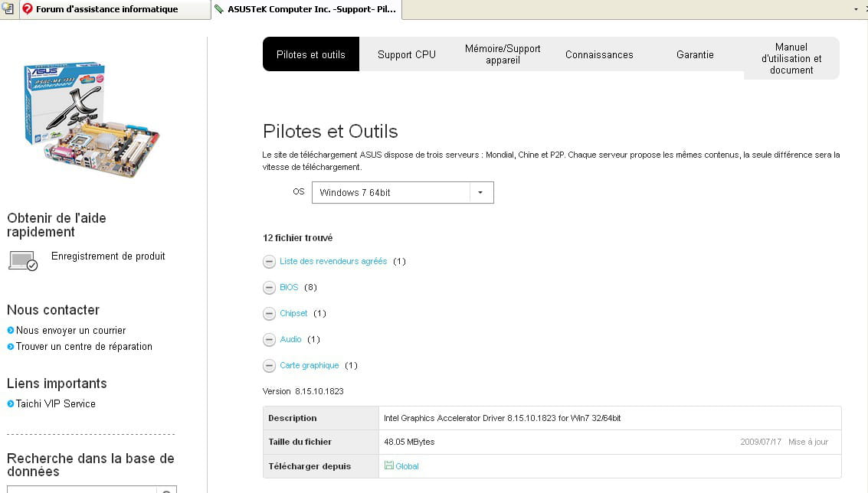Viewport: 868px width, 493px height.
Task: Click the ASUS motherboard product image
Action: click(91, 119)
